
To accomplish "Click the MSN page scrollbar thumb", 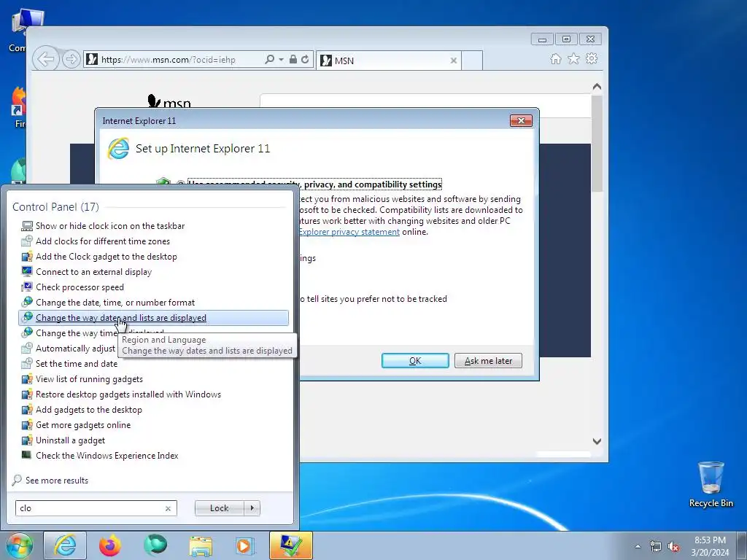I will point(597,143).
